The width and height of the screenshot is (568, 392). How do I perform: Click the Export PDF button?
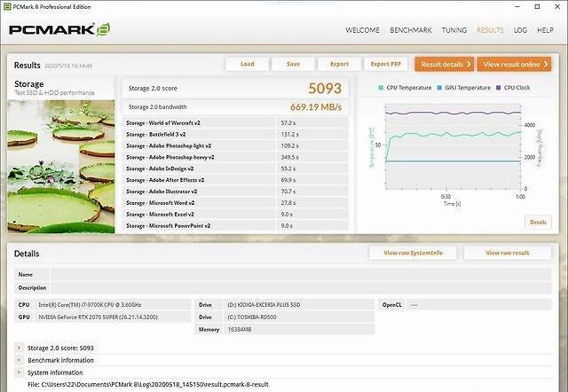click(386, 64)
